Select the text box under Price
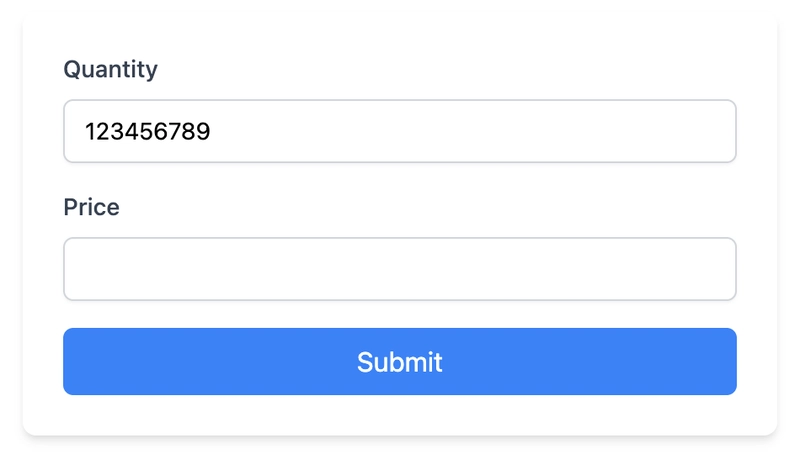 click(400, 269)
